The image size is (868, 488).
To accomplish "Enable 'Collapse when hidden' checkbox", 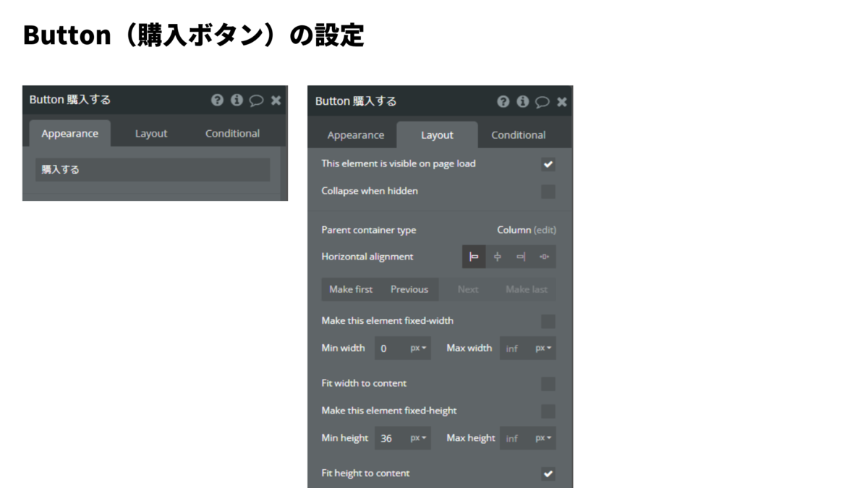I will [x=548, y=192].
